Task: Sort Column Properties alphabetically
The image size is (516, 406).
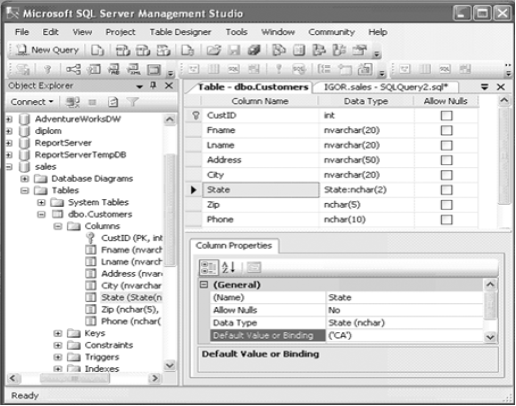Action: 229,267
